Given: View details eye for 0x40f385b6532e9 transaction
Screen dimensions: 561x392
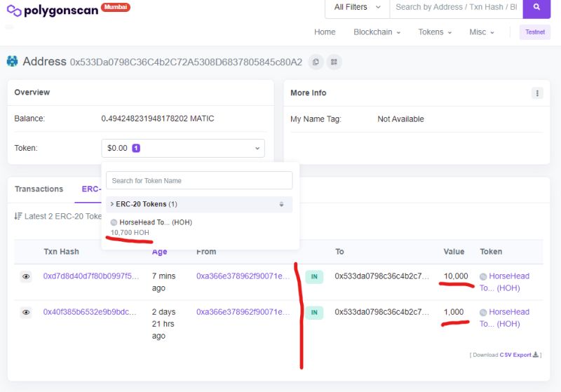Looking at the screenshot, I should click(26, 312).
